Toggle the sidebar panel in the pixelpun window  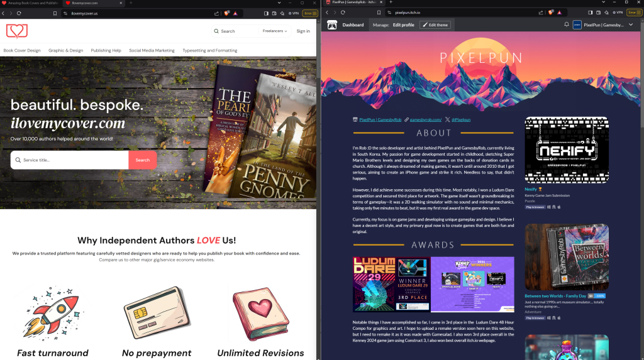590,13
